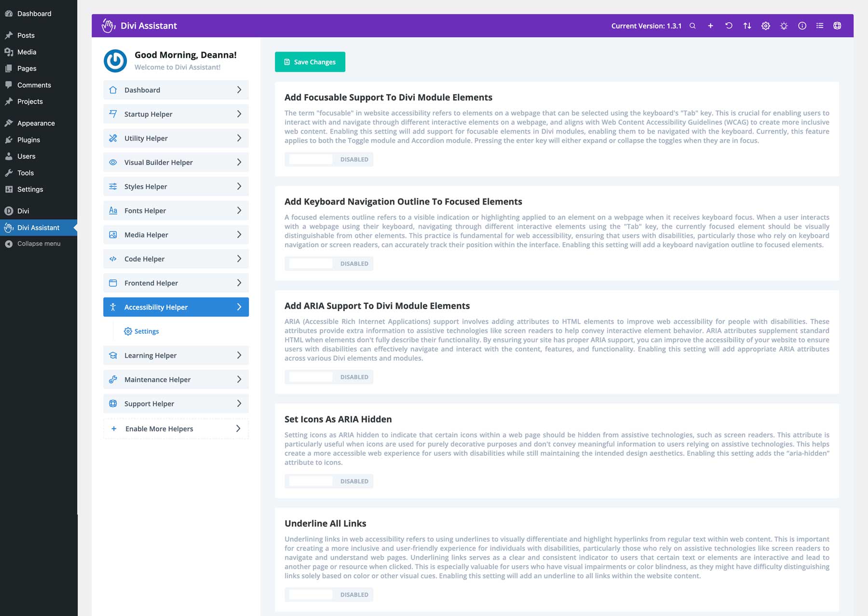868x616 pixels.
Task: Click the Underline All Links heading
Action: pos(325,523)
